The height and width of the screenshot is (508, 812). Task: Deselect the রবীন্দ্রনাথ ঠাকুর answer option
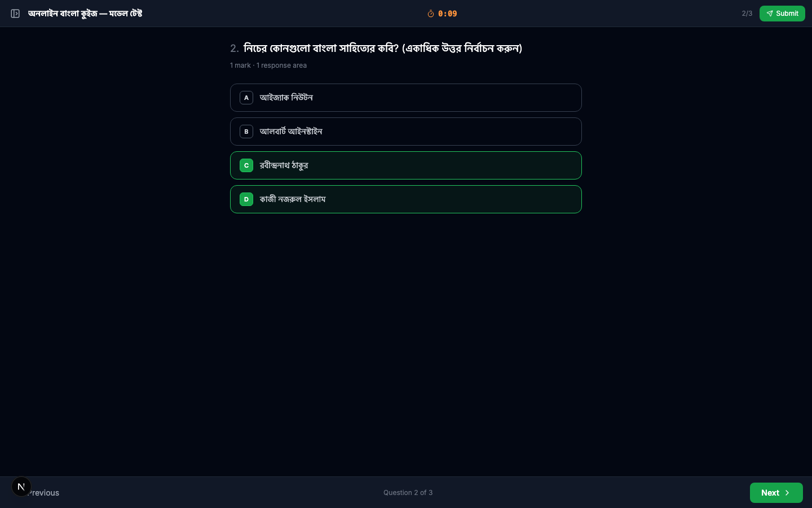[x=406, y=165]
